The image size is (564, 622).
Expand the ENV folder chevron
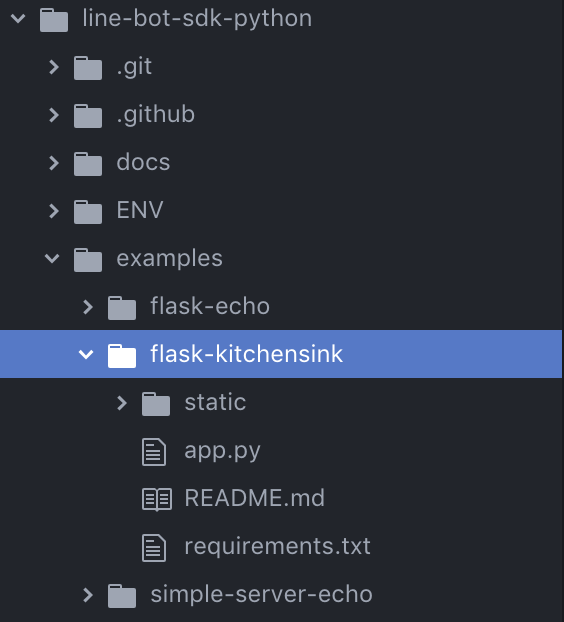click(x=54, y=211)
